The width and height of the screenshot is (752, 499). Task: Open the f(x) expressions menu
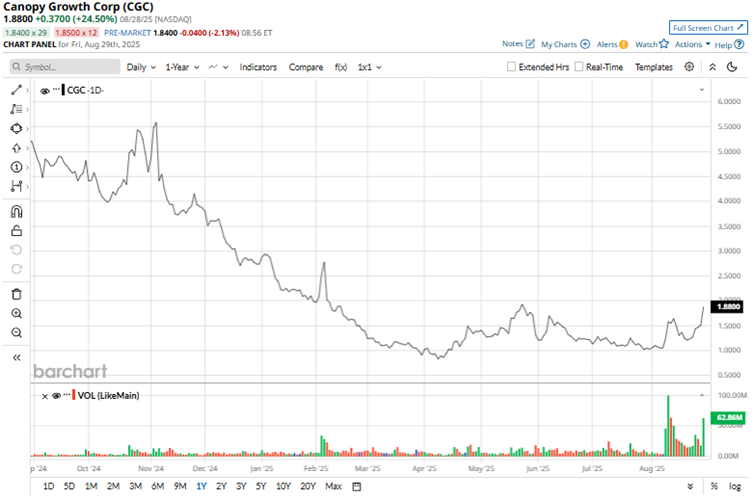coord(341,67)
